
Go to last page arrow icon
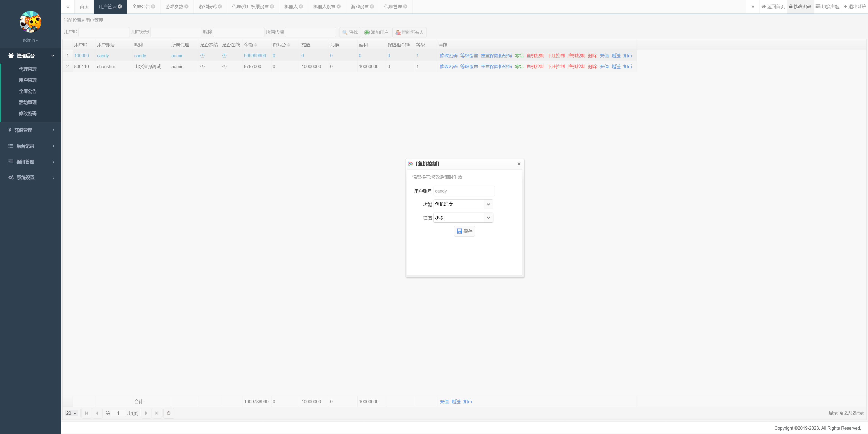(157, 413)
